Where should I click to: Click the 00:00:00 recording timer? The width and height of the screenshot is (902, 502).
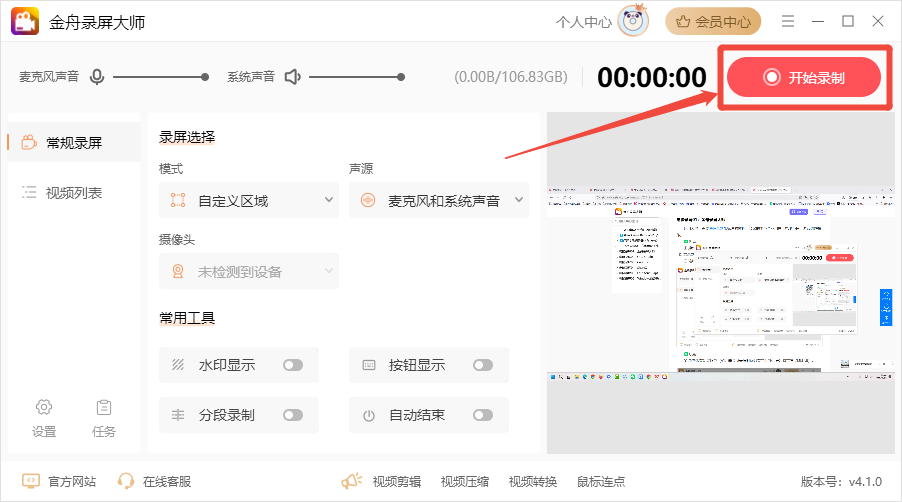[652, 77]
